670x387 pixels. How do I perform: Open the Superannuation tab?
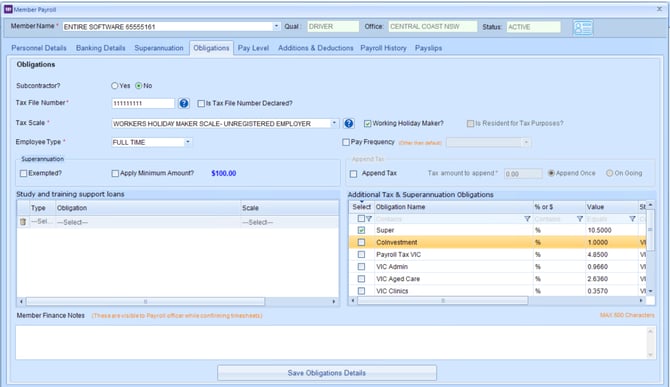(159, 48)
